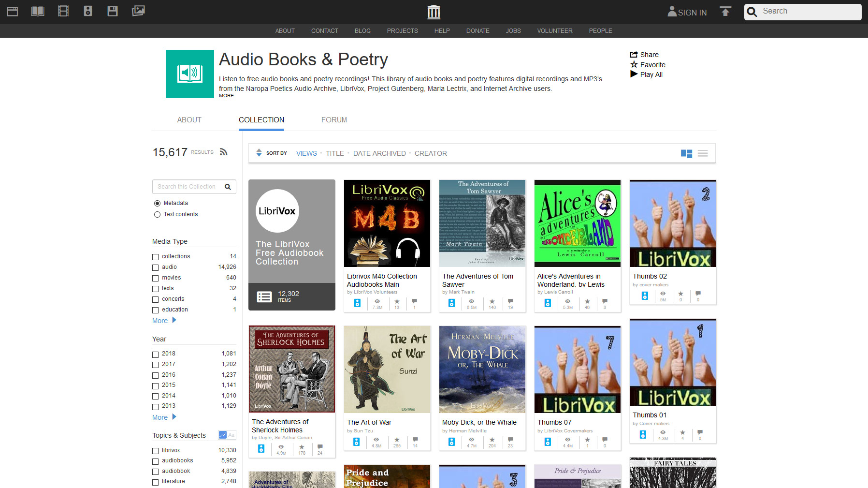The height and width of the screenshot is (488, 868).
Task: Open the Sherlock Holmes cover thumbnail
Action: (292, 369)
